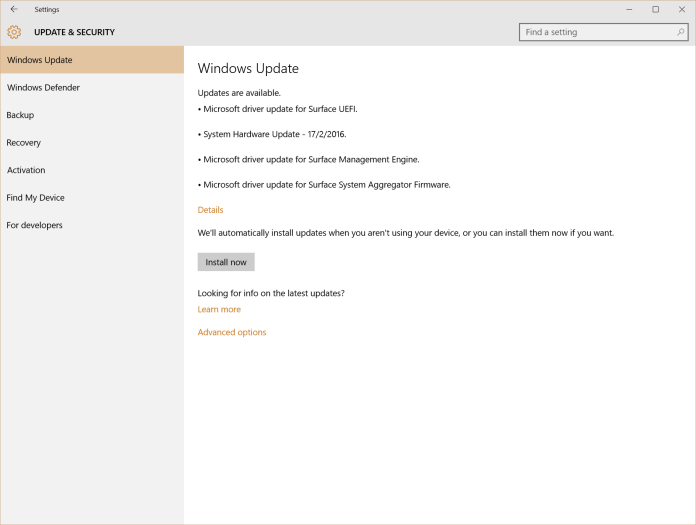Open Advanced options link
This screenshot has height=525, width=696.
(x=232, y=332)
